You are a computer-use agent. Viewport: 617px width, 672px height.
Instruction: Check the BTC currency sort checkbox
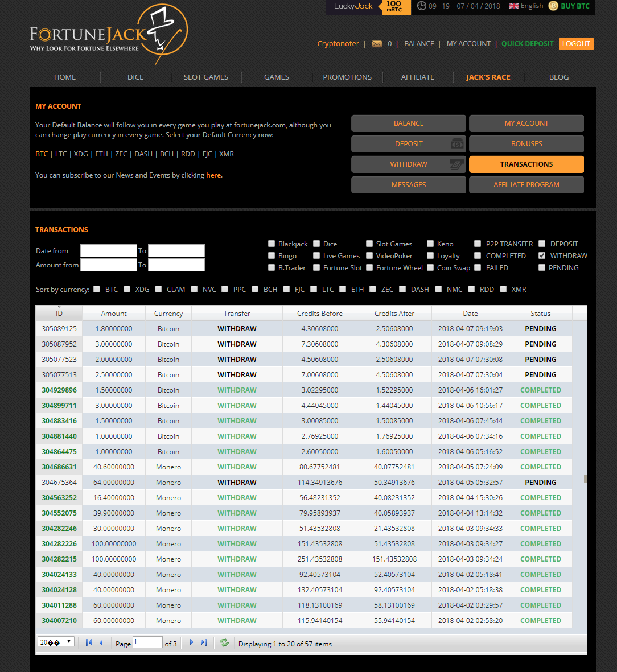97,289
